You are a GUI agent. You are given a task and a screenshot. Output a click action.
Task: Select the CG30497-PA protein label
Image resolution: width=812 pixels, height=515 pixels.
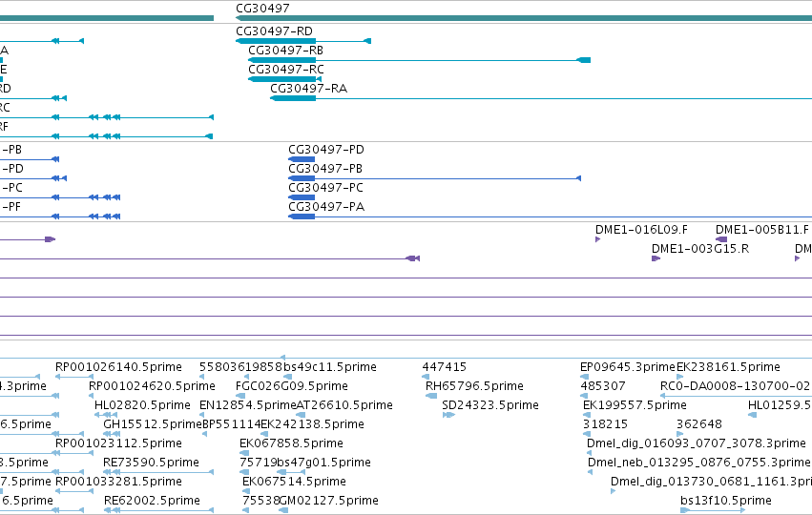pos(326,207)
